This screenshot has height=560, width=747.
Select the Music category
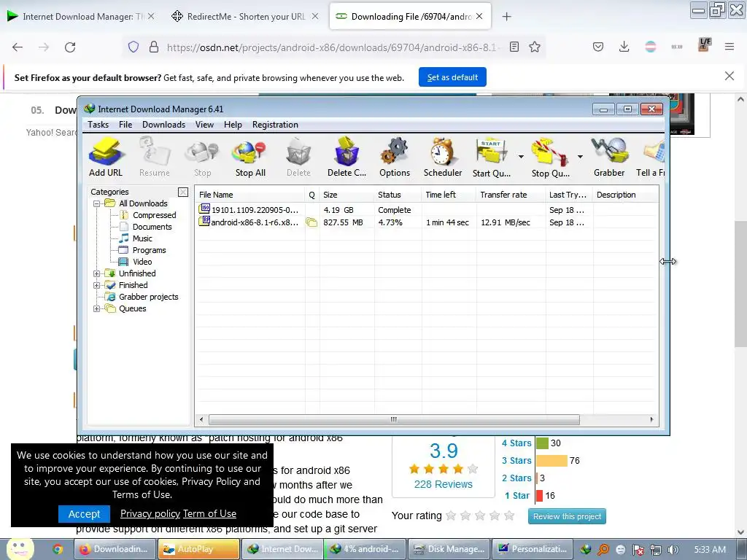point(142,238)
